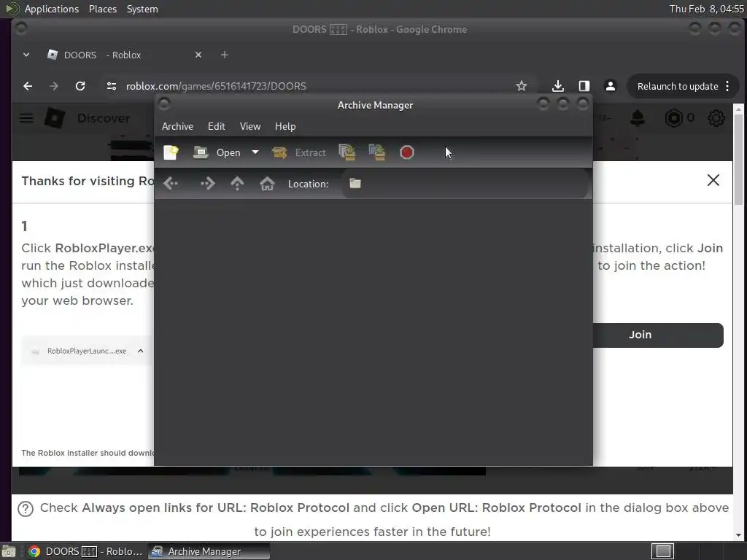
Task: Click the workspace switcher in bottom panel
Action: click(x=662, y=551)
